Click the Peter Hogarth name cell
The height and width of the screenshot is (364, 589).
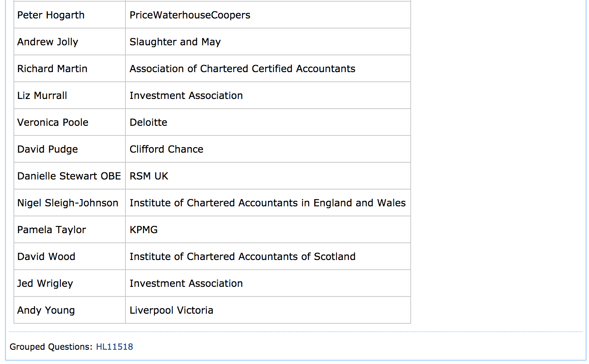click(x=51, y=15)
